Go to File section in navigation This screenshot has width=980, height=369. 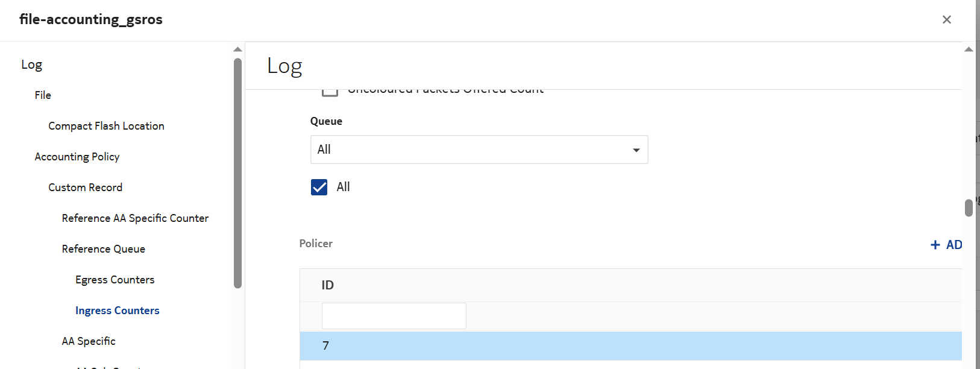pyautogui.click(x=43, y=95)
